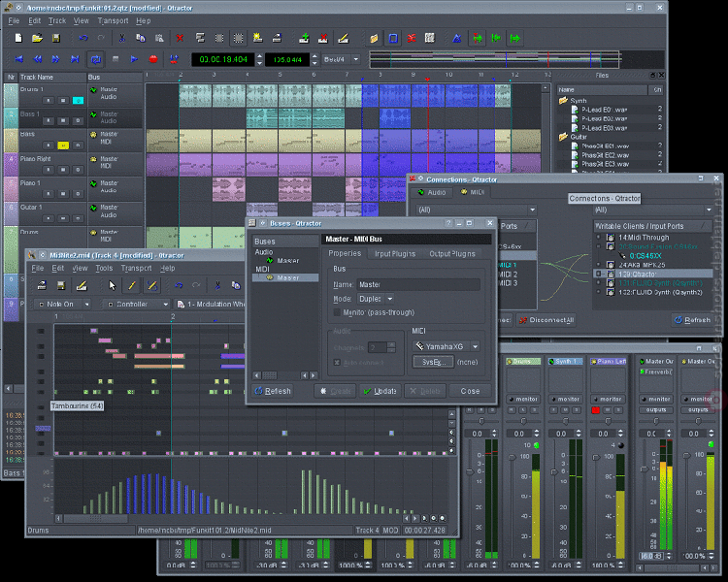Open the Mode Duplex dropdown in the Buses dialog
Viewport: 728px width, 582px height.
[x=376, y=299]
